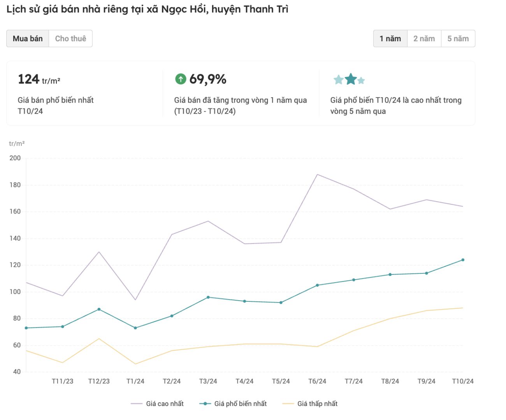Click the T1/24 data point on teal line

135,328
